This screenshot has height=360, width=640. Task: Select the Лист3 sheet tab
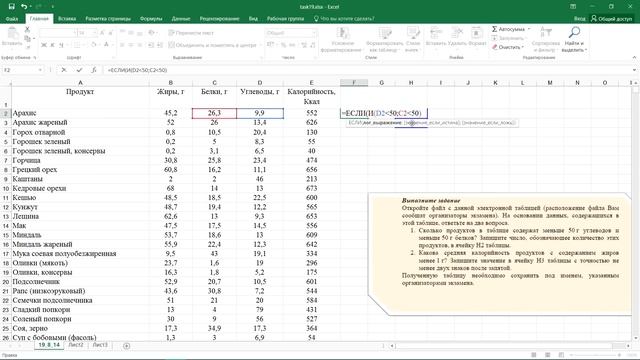(x=100, y=345)
